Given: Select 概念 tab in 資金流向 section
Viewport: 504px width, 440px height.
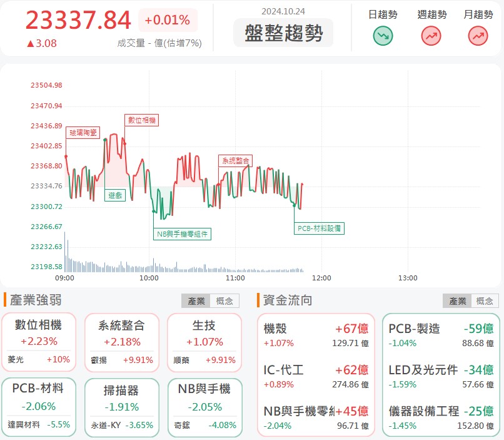Looking at the screenshot, I should coord(485,301).
